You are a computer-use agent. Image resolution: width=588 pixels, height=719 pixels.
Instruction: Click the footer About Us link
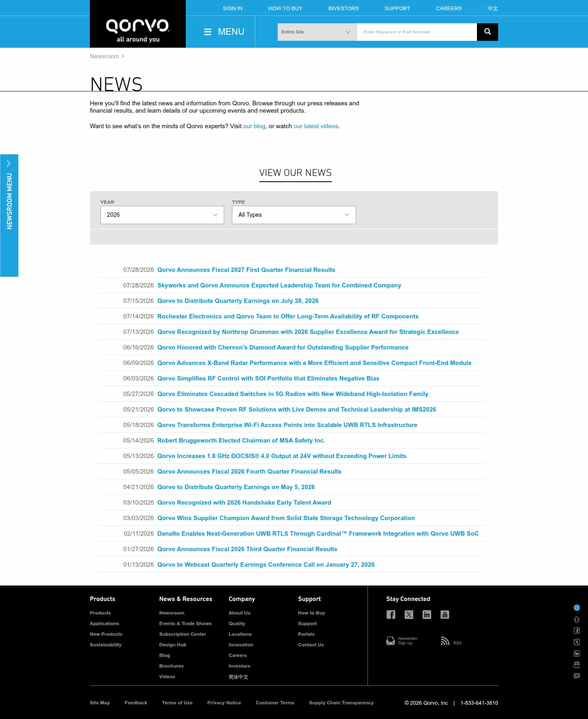239,613
